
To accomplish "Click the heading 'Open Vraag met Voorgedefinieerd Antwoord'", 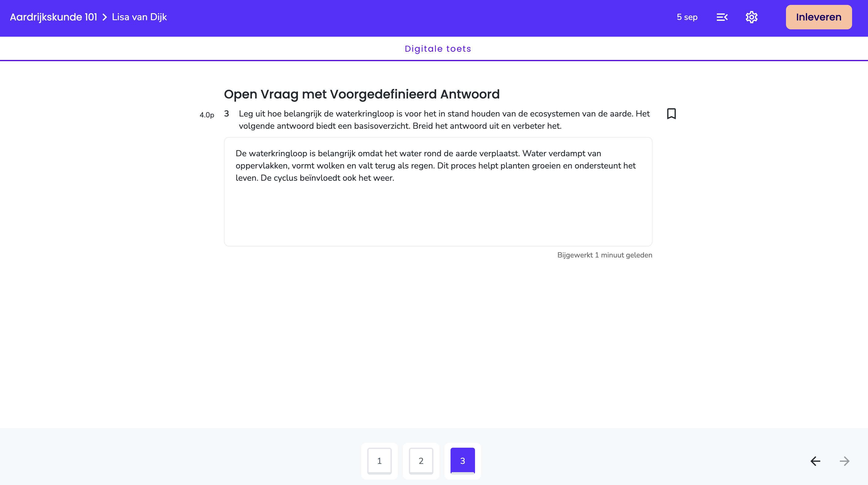I will [x=361, y=94].
